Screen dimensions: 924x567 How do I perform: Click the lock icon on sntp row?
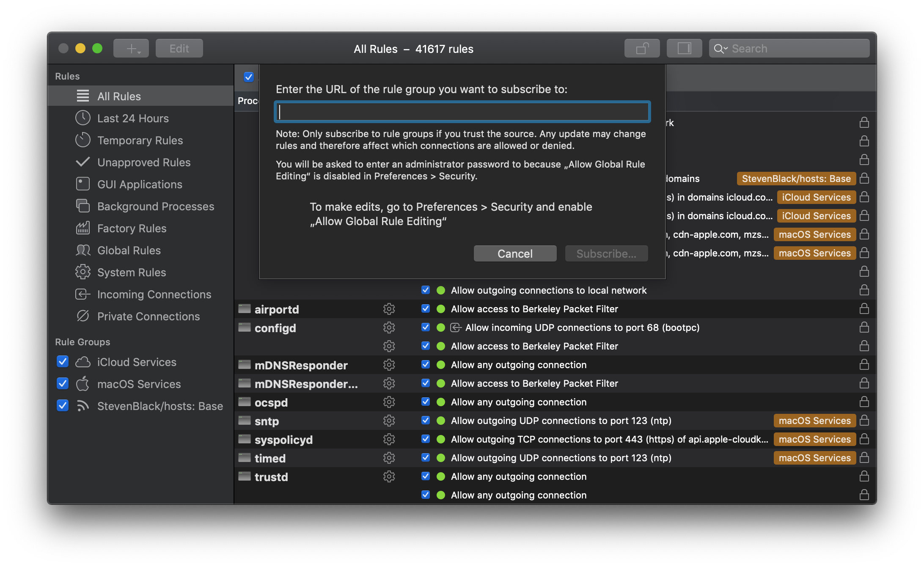(864, 421)
